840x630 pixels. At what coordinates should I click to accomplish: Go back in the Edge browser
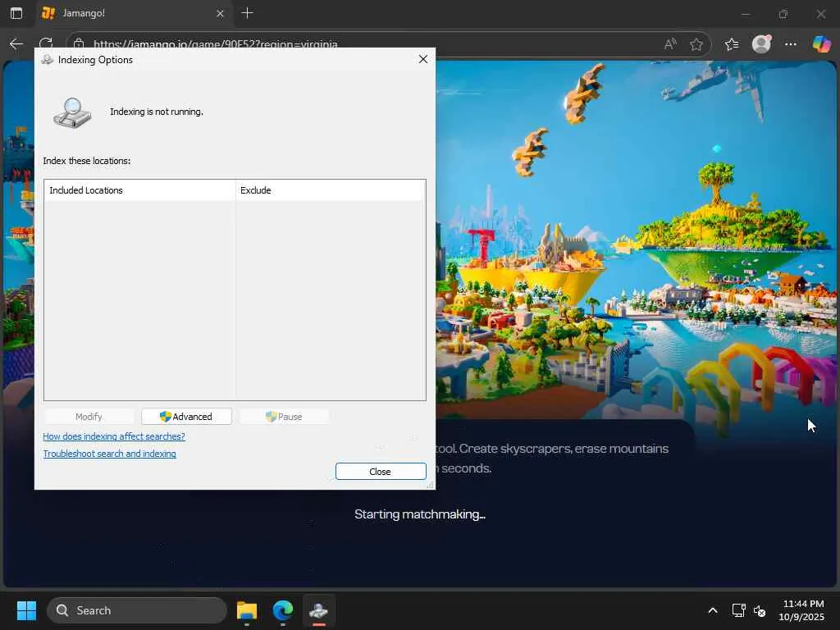[16, 44]
